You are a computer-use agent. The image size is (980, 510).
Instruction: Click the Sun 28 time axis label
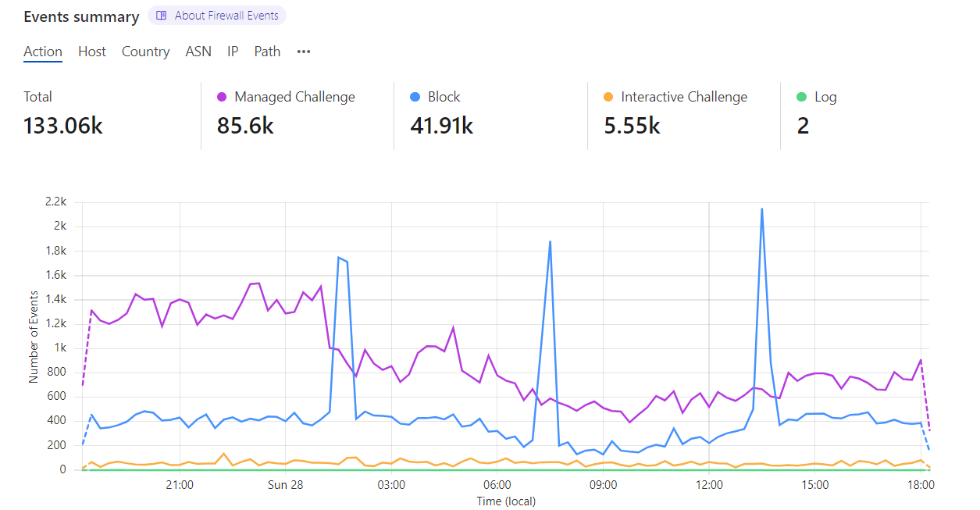coord(285,485)
